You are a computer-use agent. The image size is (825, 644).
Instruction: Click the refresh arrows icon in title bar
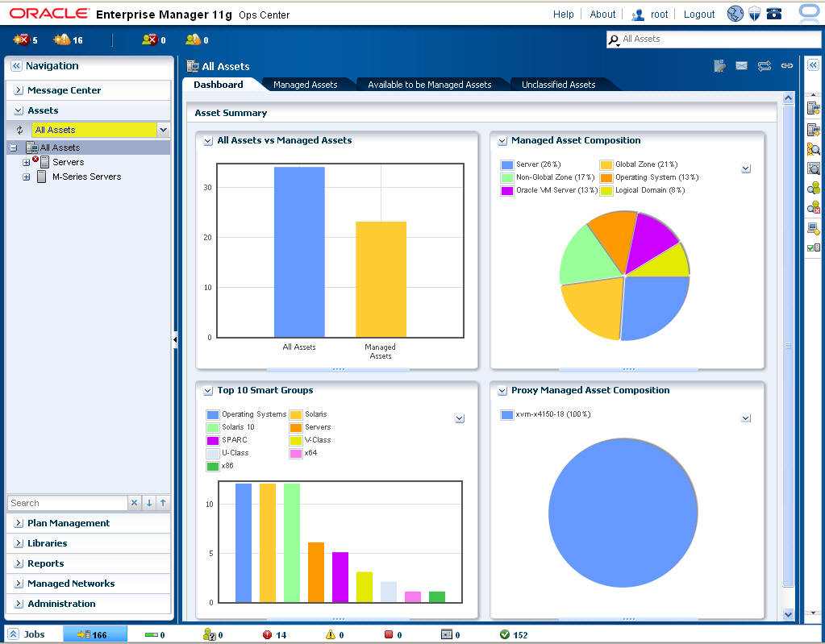pos(764,66)
